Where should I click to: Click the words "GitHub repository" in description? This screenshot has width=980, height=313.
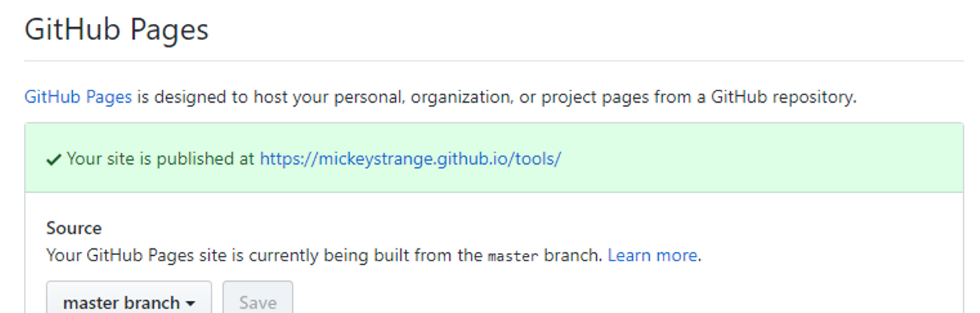click(x=783, y=97)
